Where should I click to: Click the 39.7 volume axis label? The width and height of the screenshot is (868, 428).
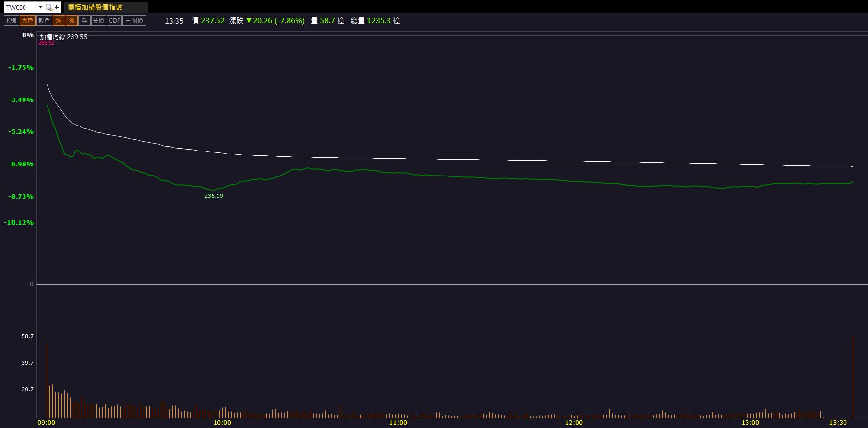point(28,363)
